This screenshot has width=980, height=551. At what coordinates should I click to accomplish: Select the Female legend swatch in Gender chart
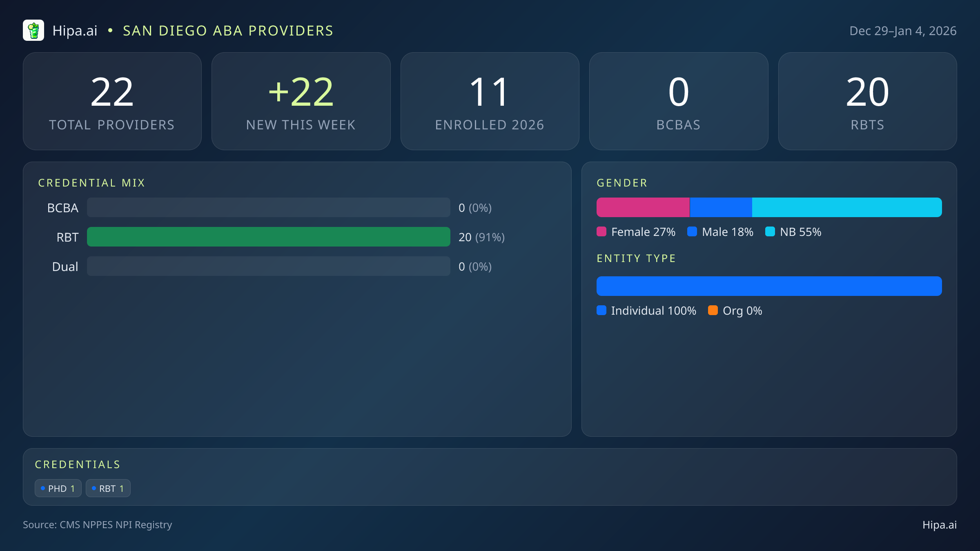tap(602, 231)
